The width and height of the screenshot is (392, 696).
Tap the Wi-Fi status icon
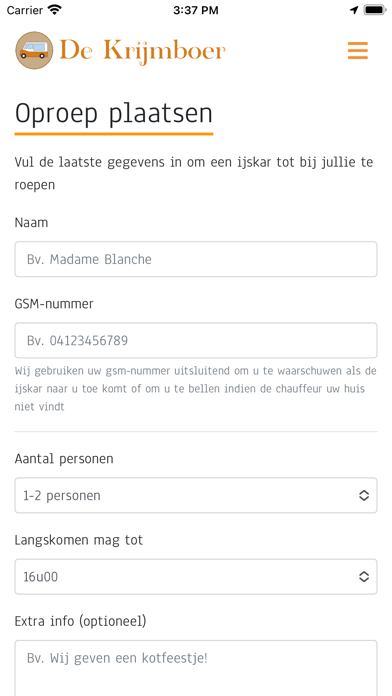click(x=55, y=10)
